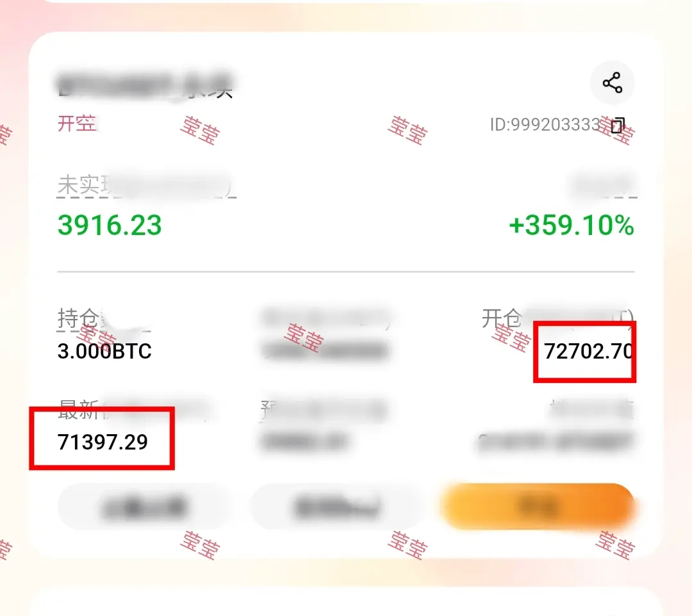Viewport: 692px width, 616px height.
Task: Tap the blurred dashed label above +359.10%
Action: coord(604,186)
